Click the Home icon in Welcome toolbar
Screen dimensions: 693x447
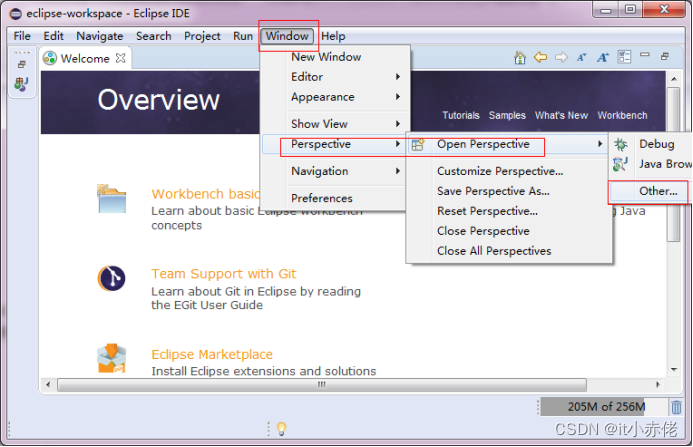click(520, 57)
